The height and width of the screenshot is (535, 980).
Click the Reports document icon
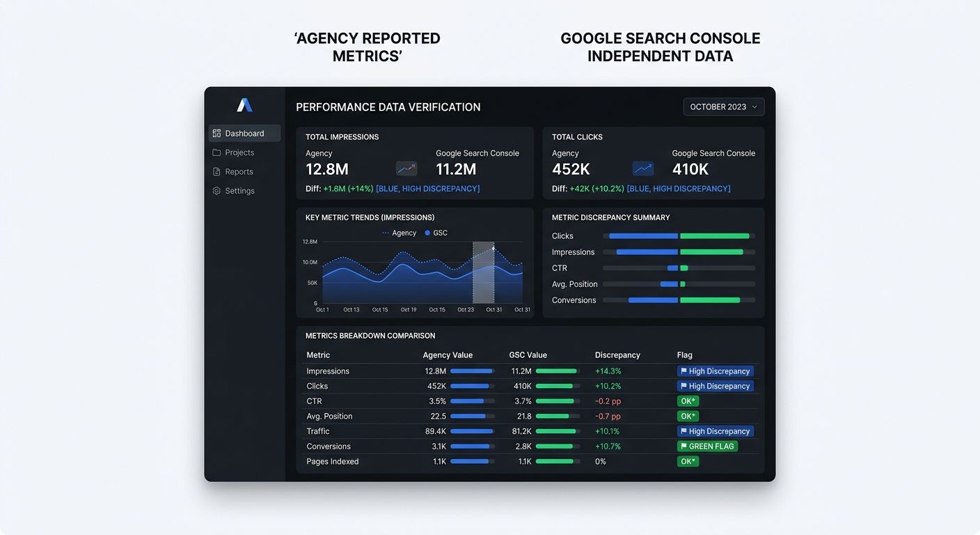tap(216, 171)
